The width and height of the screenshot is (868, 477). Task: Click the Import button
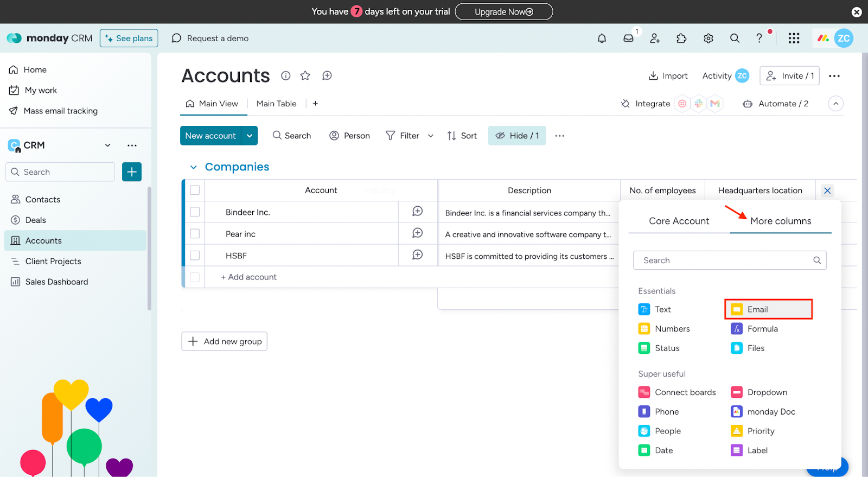(668, 76)
